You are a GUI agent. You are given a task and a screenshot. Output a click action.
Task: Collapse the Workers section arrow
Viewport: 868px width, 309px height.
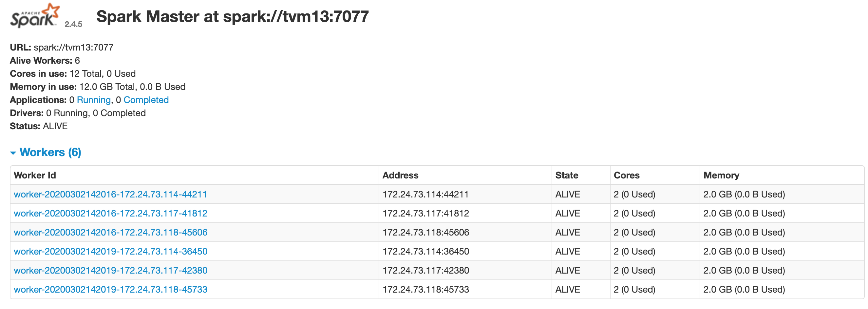13,153
